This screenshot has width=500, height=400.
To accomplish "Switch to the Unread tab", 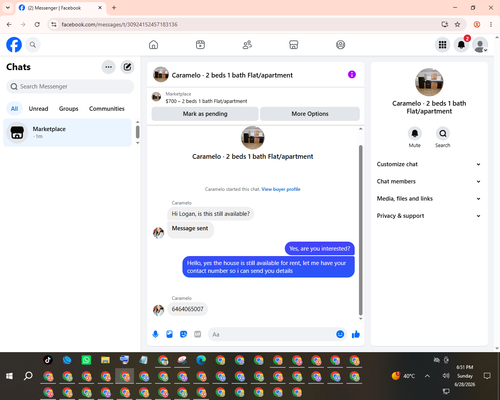I will pyautogui.click(x=38, y=109).
